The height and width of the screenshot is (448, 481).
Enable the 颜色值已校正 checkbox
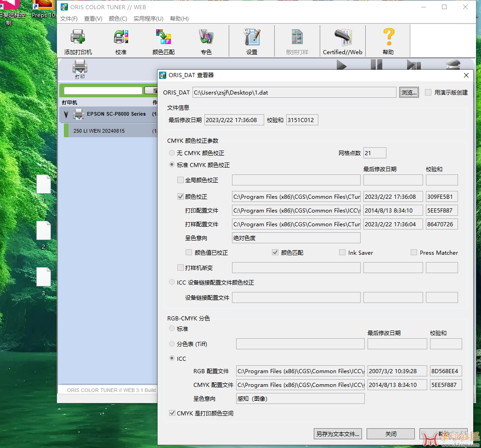pos(189,252)
